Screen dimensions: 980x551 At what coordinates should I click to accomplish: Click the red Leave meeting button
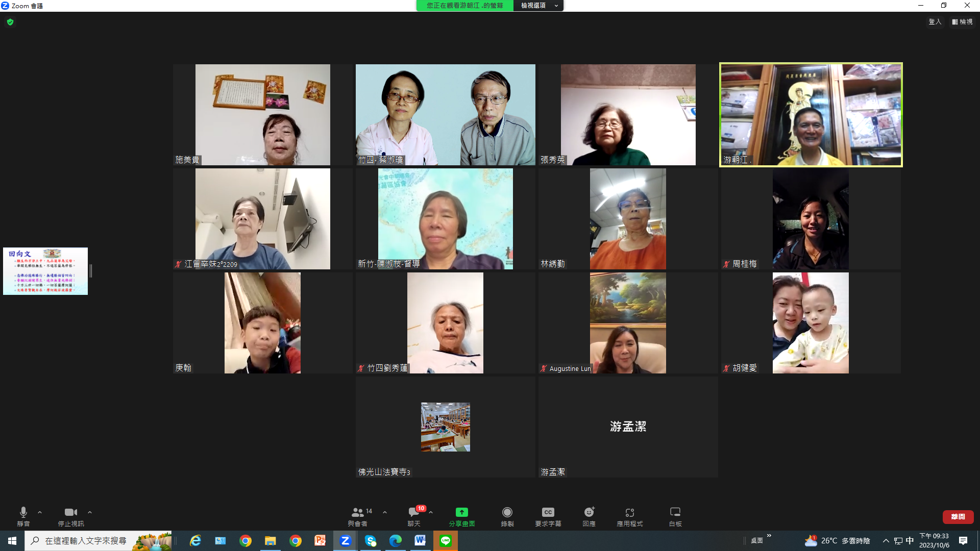[x=958, y=517]
